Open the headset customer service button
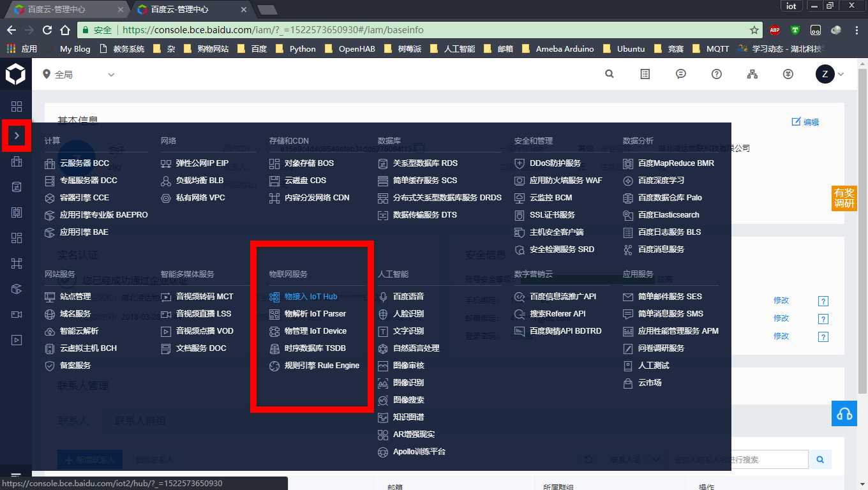This screenshot has width=868, height=490. point(844,414)
